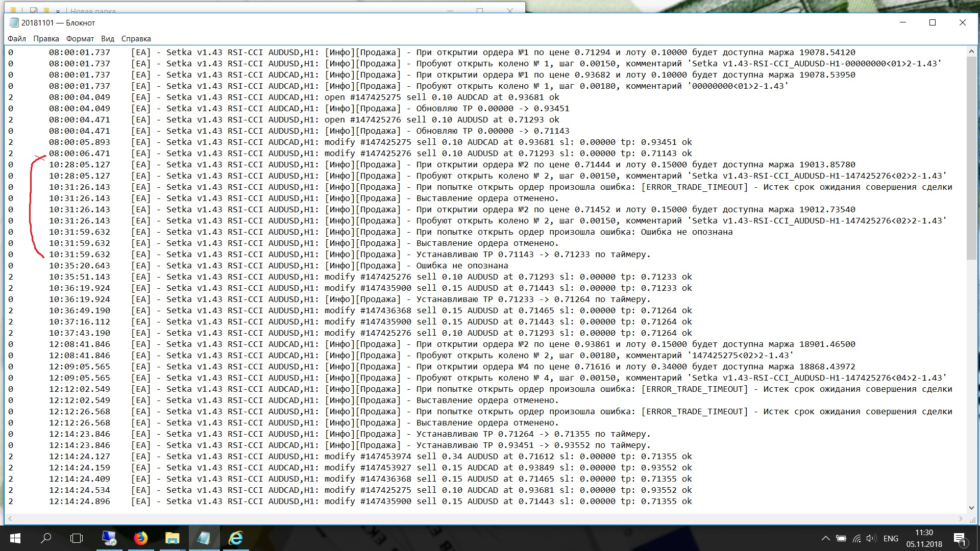980x551 pixels.
Task: Close the Блокнот window
Action: click(x=962, y=22)
